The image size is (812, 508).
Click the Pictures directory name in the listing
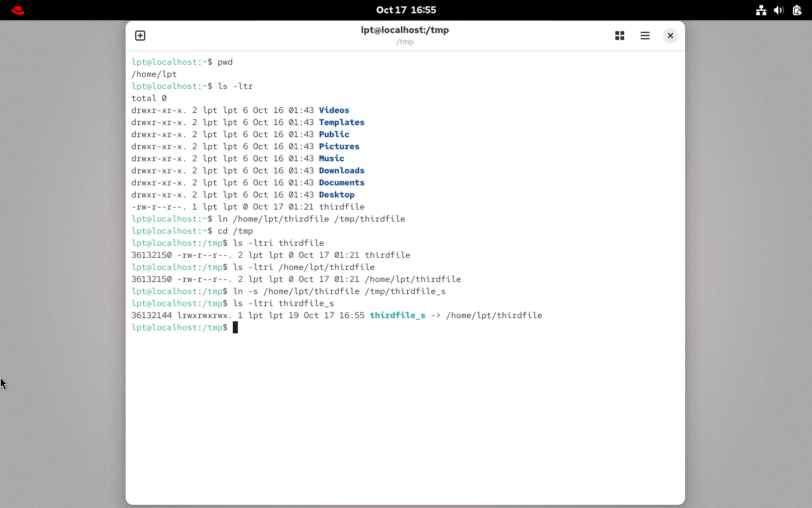click(339, 147)
